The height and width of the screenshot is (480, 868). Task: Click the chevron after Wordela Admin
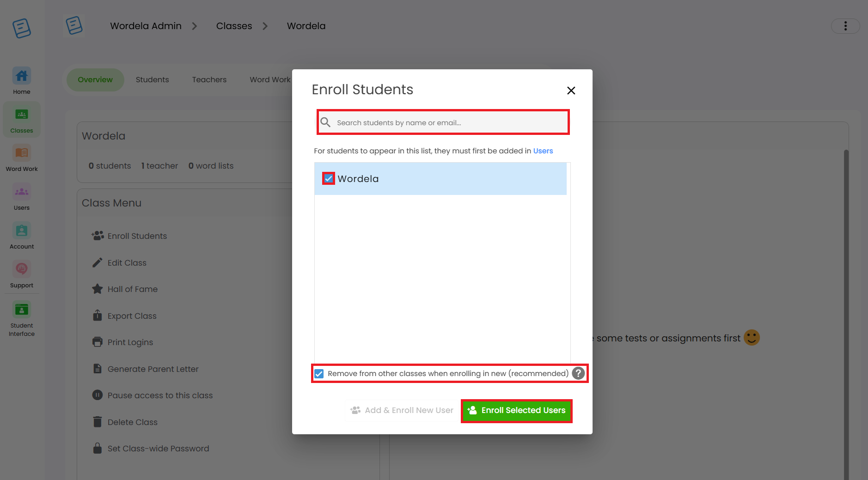[x=195, y=26]
